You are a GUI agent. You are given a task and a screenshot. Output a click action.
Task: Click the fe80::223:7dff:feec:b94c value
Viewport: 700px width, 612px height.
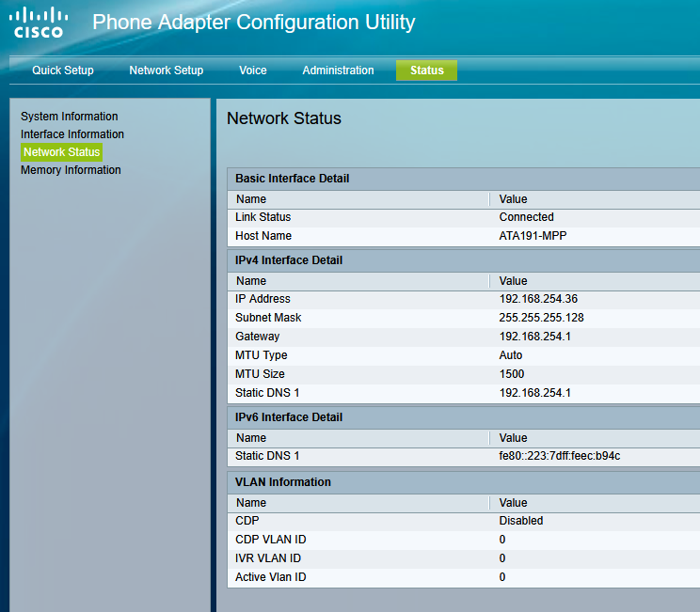pos(560,456)
